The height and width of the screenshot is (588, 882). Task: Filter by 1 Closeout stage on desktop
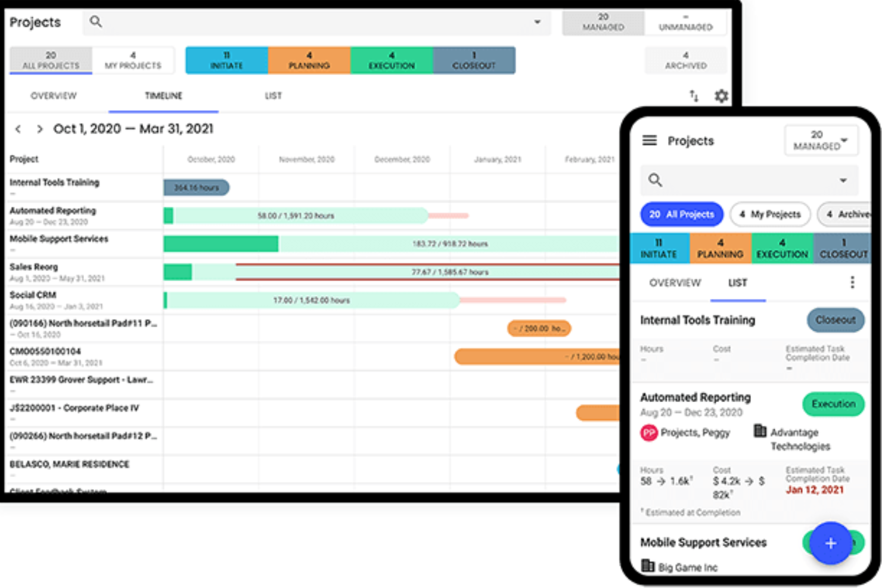point(474,60)
